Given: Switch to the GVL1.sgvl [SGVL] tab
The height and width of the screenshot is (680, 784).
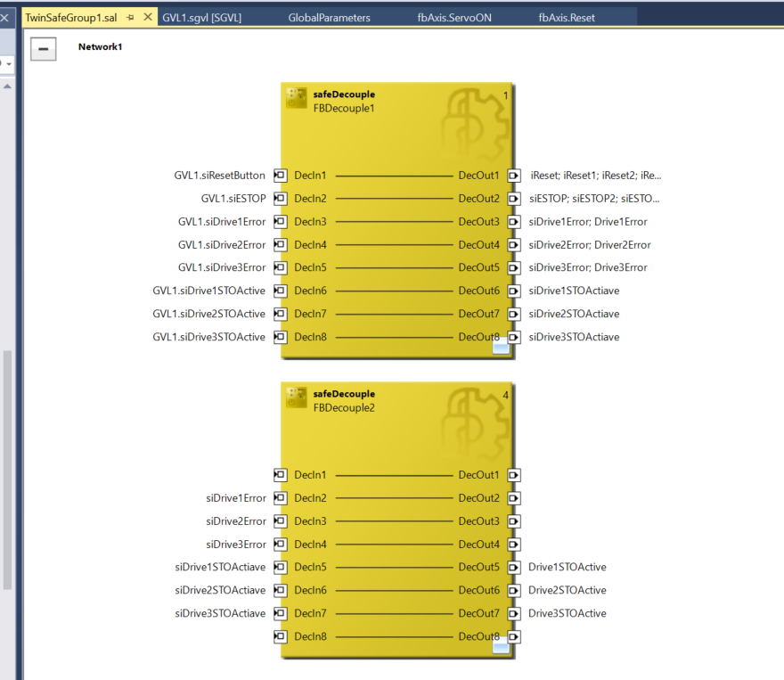Looking at the screenshot, I should click(x=201, y=18).
